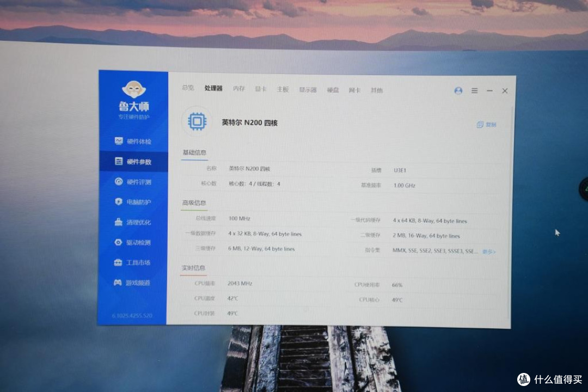Switch to 总览 overview tab
This screenshot has height=392, width=588.
[x=188, y=88]
